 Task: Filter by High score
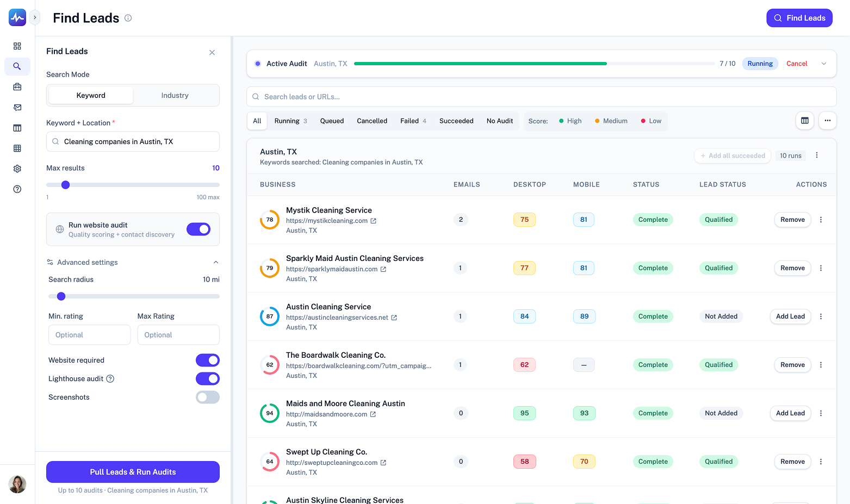pyautogui.click(x=570, y=121)
